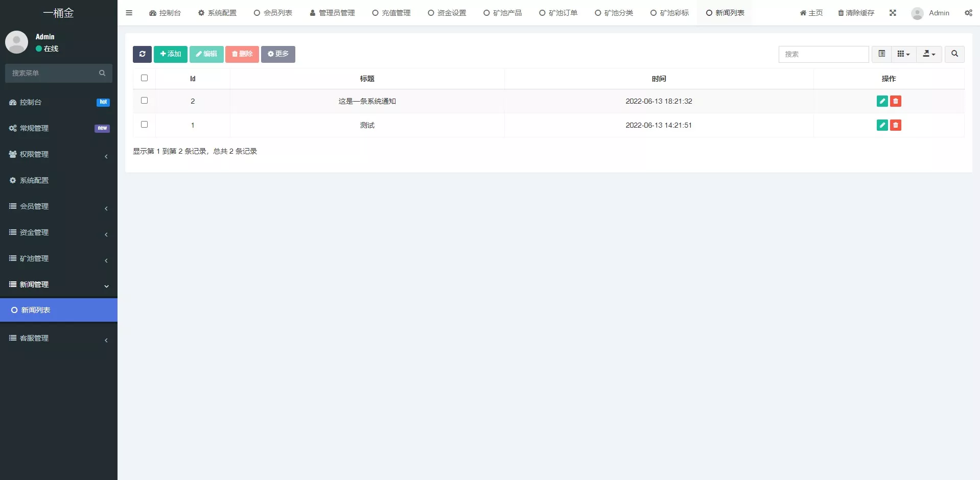Click the sidebar Admin avatar image
The height and width of the screenshot is (480, 980).
[x=16, y=42]
